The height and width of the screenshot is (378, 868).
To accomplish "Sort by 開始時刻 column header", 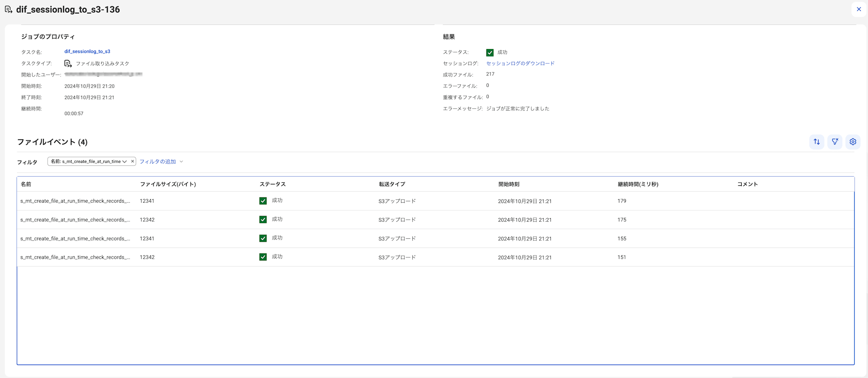I will coord(509,184).
